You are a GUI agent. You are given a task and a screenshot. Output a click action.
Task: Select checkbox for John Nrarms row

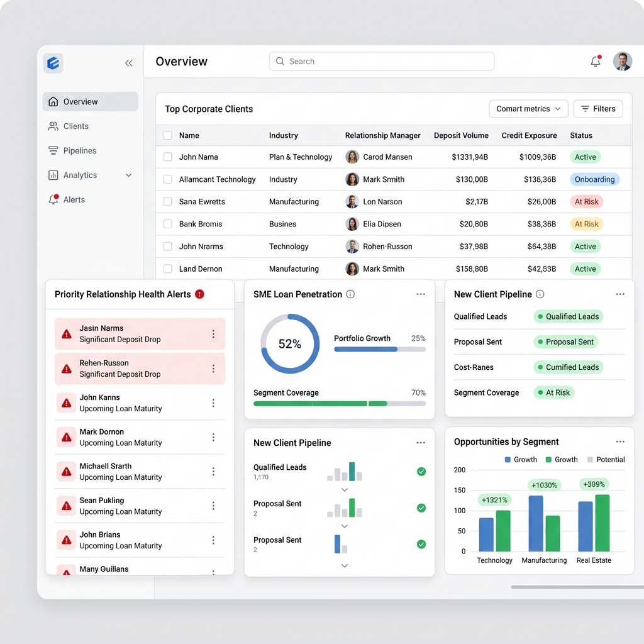point(167,247)
